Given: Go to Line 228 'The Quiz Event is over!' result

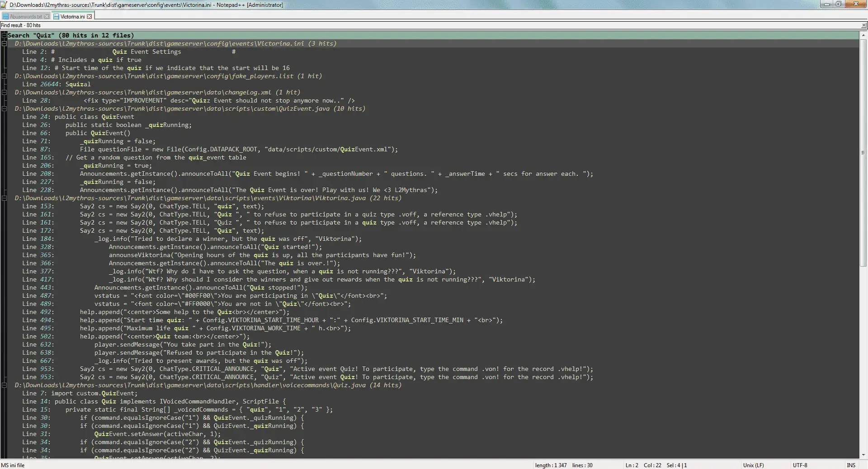Looking at the screenshot, I should 230,190.
